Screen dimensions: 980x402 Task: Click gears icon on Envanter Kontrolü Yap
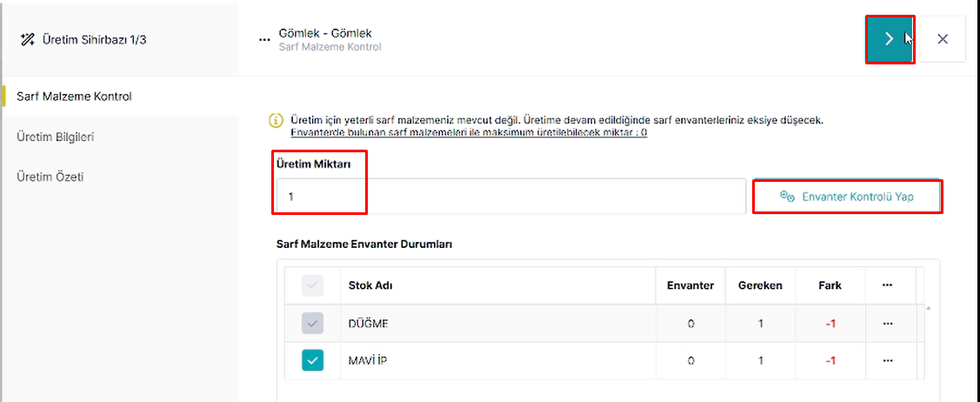pyautogui.click(x=787, y=197)
